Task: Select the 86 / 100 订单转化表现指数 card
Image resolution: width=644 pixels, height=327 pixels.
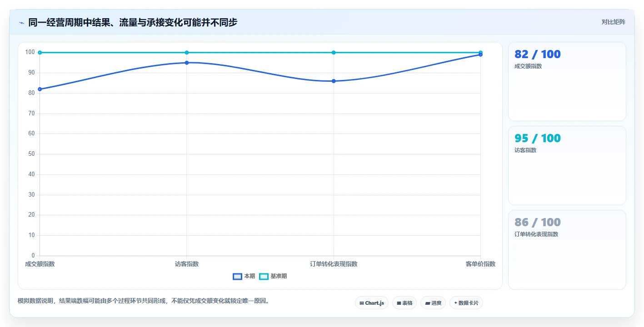Action: point(567,250)
